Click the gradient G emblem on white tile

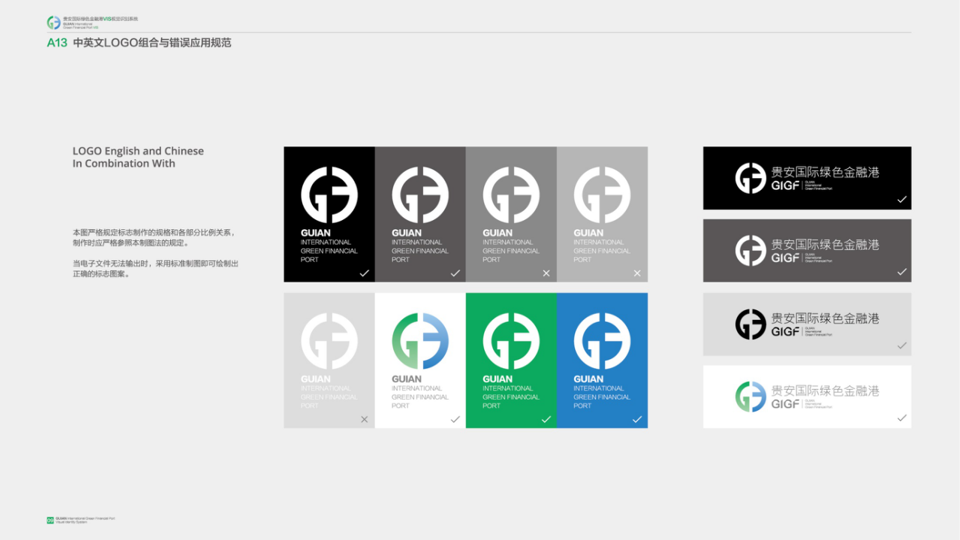(x=420, y=341)
